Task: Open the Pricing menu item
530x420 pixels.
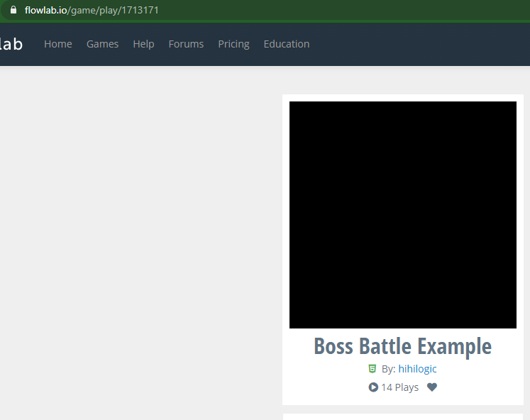Action: pyautogui.click(x=233, y=44)
